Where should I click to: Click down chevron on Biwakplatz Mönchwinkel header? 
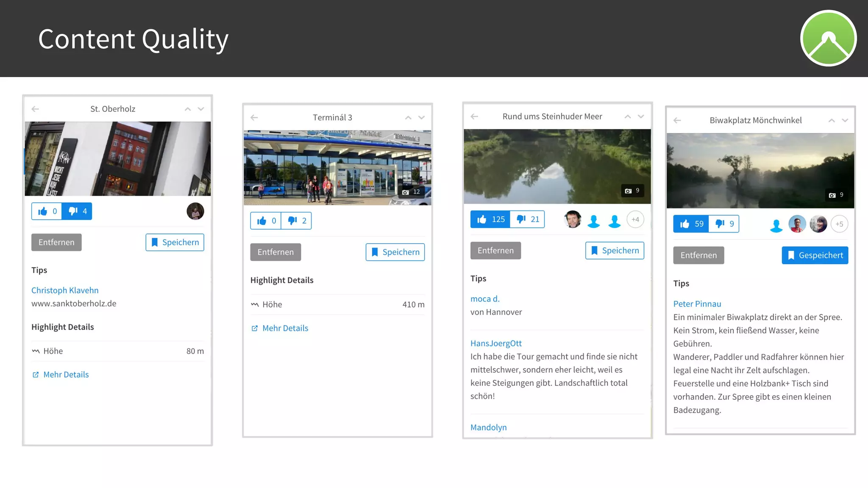(x=845, y=120)
